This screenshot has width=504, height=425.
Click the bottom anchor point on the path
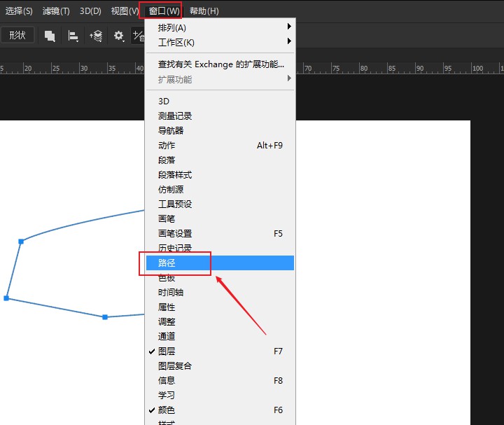click(105, 317)
